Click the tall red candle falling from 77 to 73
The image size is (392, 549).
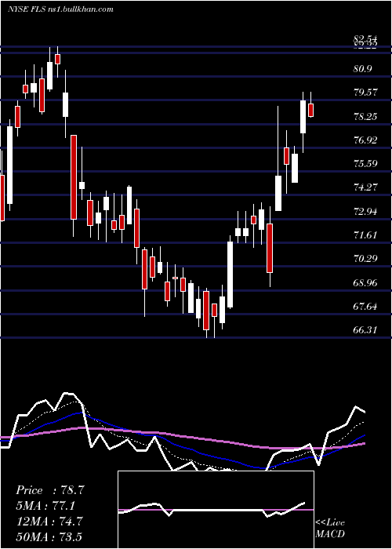[74, 177]
